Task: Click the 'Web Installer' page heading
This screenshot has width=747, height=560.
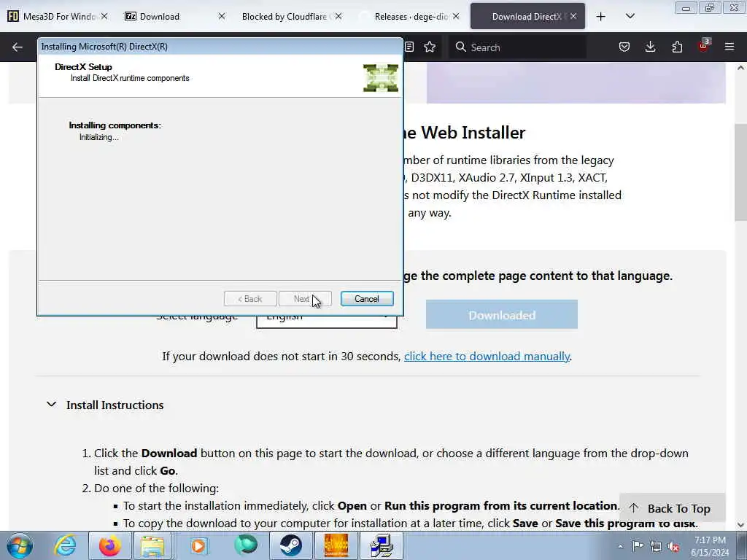Action: pos(465,133)
